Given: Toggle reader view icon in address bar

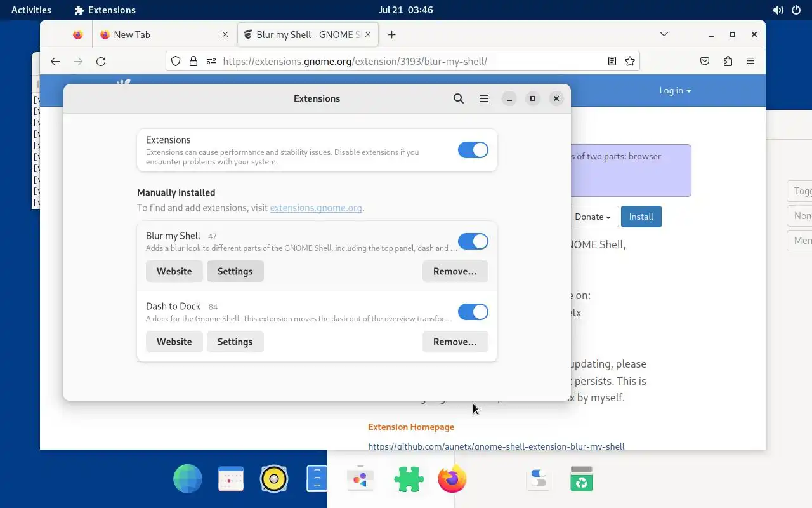Looking at the screenshot, I should [612, 61].
